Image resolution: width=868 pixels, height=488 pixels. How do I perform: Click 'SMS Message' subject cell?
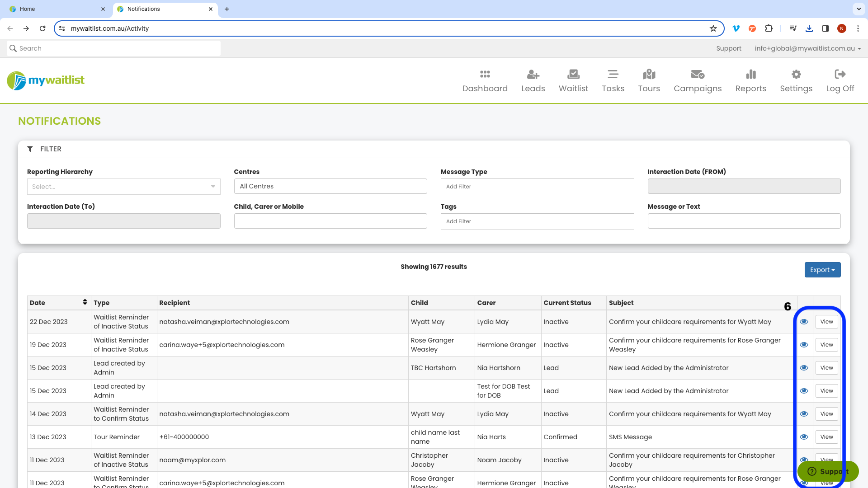coord(702,437)
